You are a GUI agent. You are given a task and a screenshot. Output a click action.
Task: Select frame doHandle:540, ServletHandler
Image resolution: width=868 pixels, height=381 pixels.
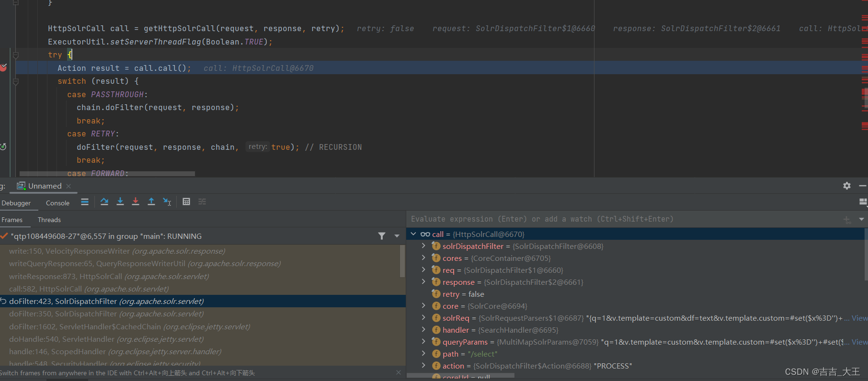(x=106, y=339)
